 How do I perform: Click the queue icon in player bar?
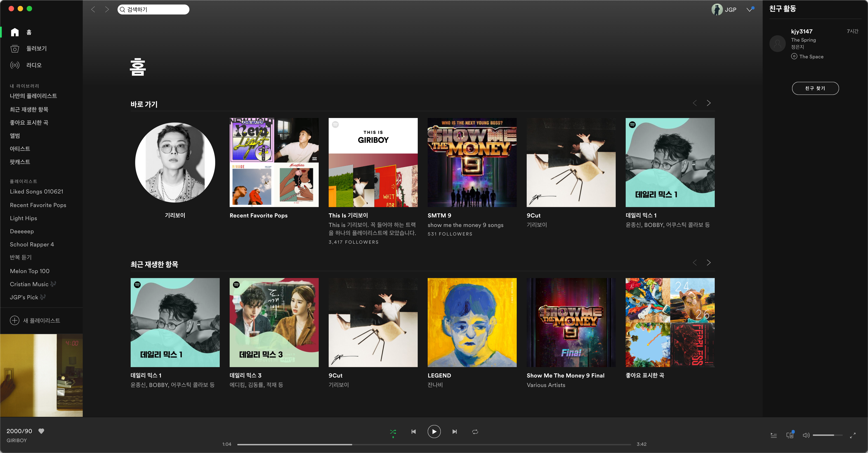774,435
